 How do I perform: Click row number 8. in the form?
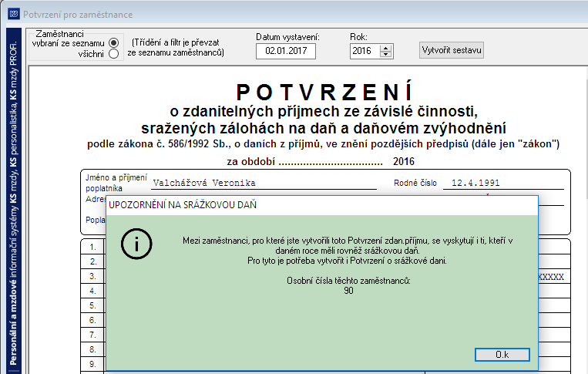click(93, 349)
